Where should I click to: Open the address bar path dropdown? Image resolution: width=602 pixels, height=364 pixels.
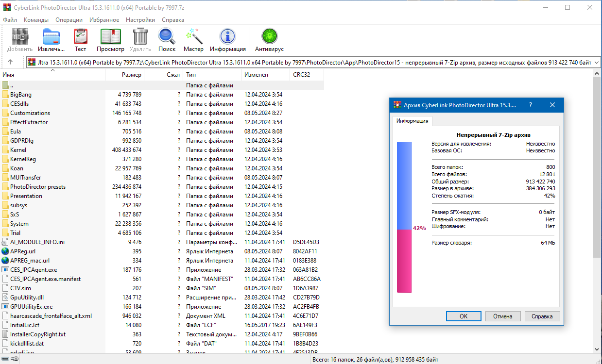[x=597, y=62]
